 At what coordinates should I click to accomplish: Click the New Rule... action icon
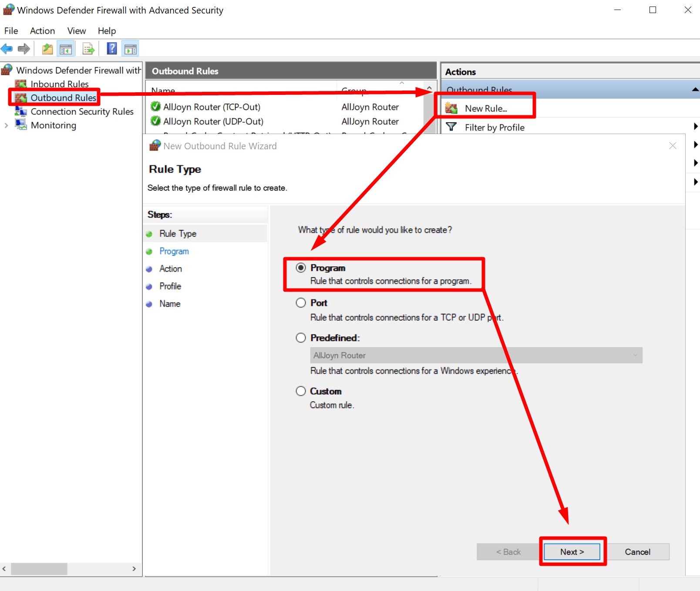click(x=451, y=108)
